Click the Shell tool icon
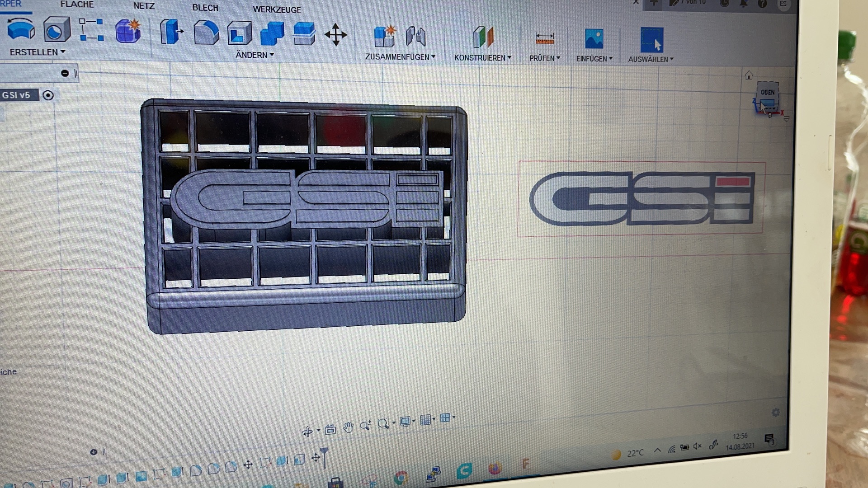The image size is (868, 488). pos(239,33)
